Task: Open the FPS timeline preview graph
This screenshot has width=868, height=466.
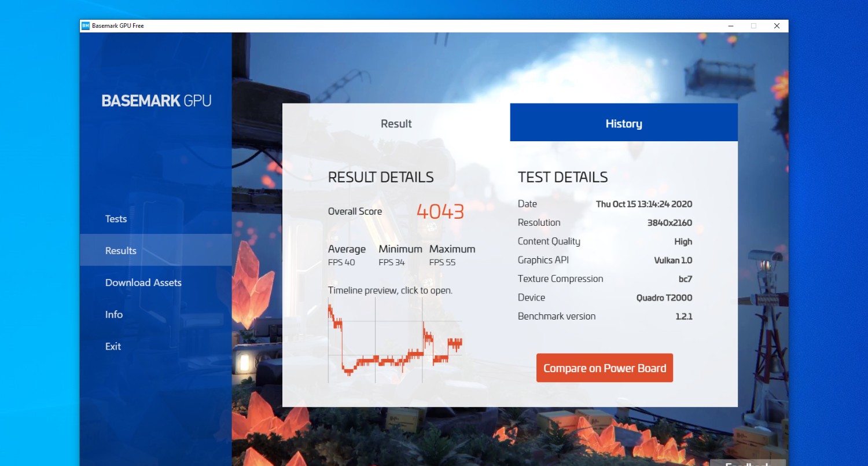Action: [x=395, y=340]
